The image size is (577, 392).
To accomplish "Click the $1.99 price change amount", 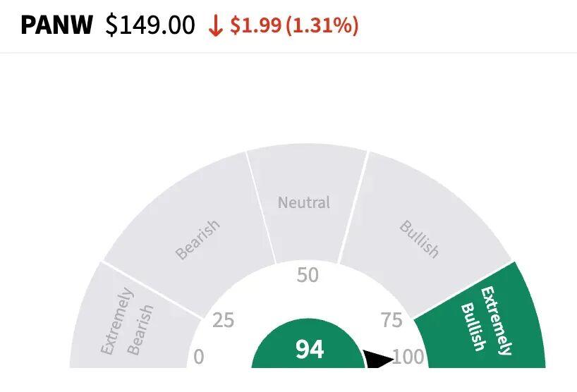I will (257, 26).
